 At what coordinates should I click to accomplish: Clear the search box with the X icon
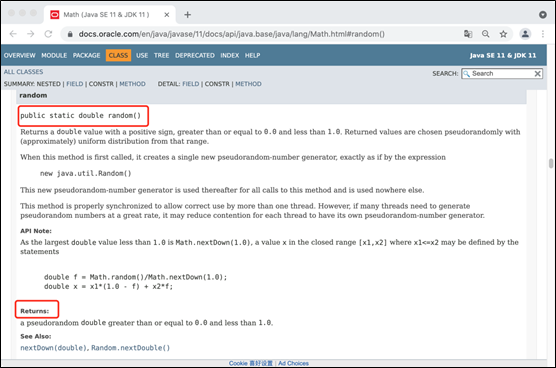click(538, 73)
